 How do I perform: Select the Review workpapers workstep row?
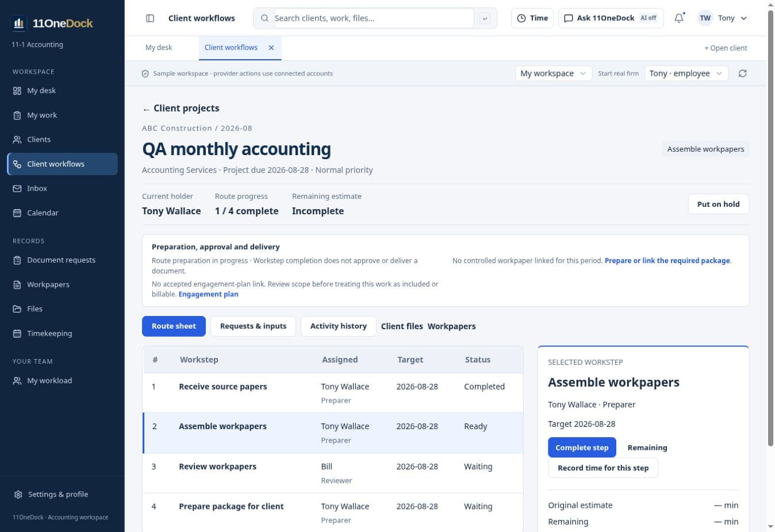(333, 473)
